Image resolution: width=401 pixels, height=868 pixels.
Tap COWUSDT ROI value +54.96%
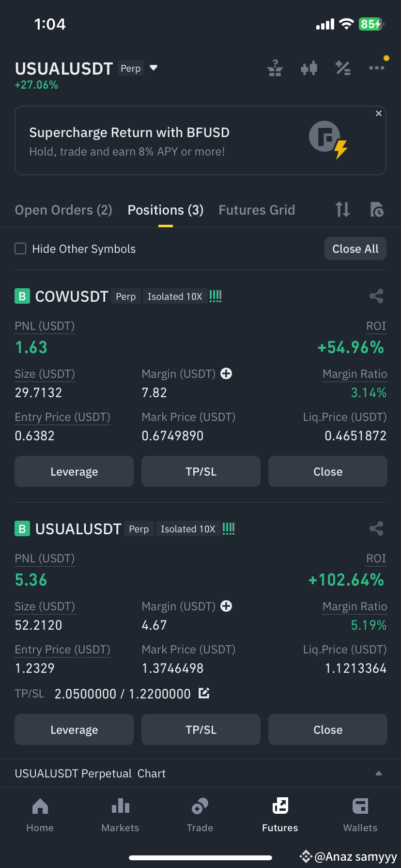click(x=351, y=347)
